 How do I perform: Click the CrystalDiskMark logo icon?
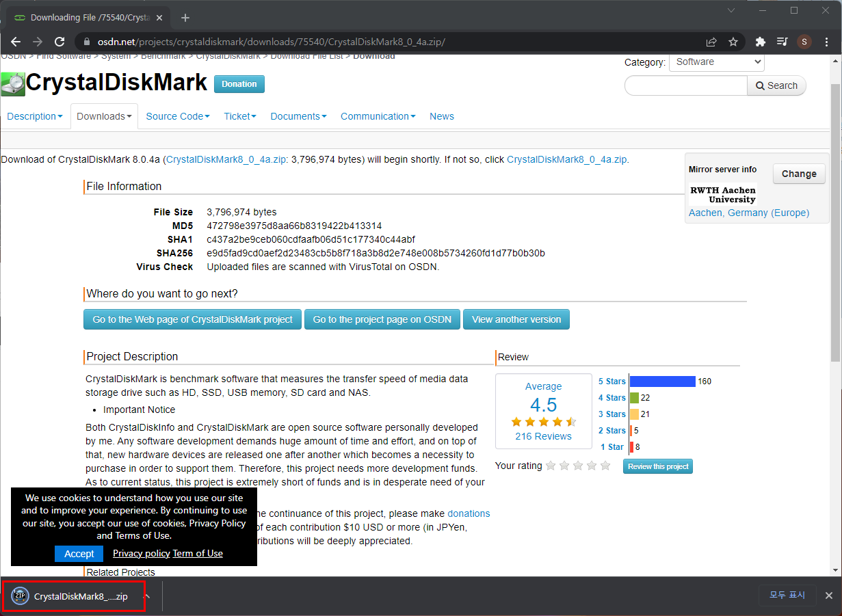[x=12, y=83]
